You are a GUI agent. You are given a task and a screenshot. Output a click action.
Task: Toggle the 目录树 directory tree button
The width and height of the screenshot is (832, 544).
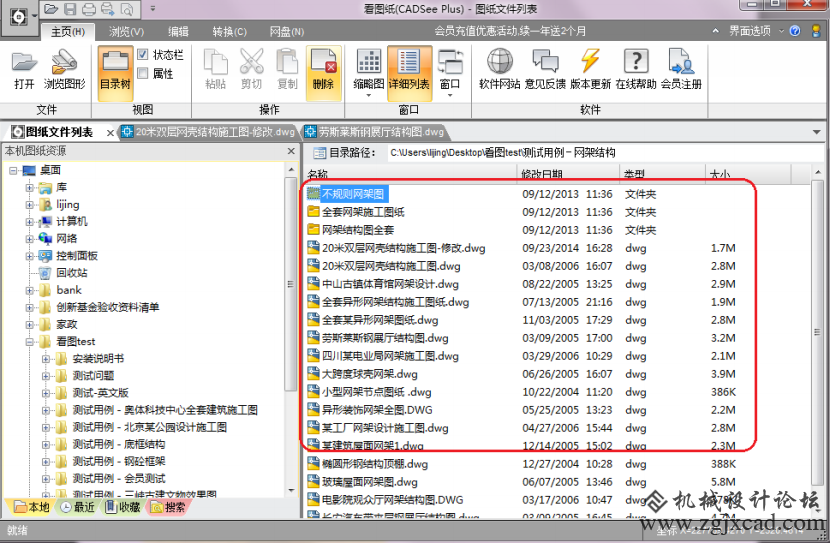pos(115,73)
